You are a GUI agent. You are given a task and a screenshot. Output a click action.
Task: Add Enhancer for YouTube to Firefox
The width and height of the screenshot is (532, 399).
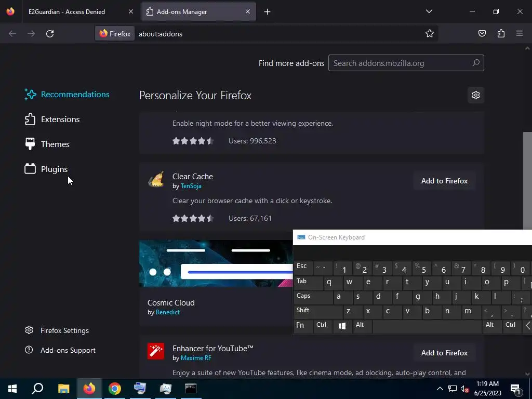[444, 353]
